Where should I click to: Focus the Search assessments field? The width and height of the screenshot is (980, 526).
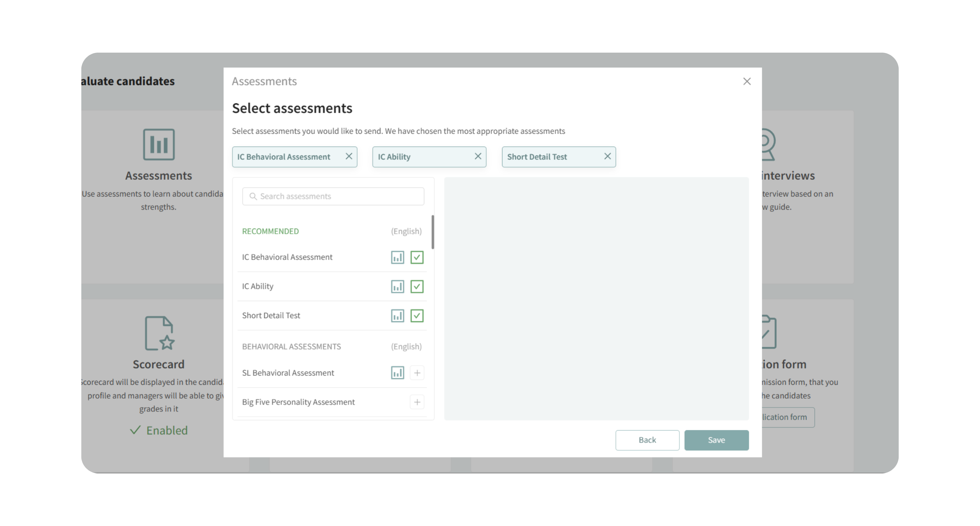(338, 196)
